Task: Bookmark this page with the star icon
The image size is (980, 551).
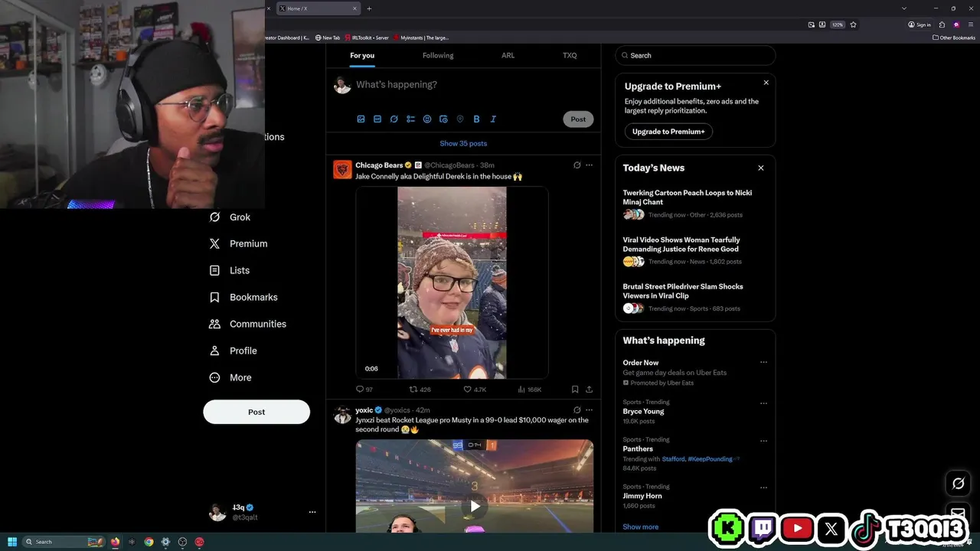Action: point(853,24)
